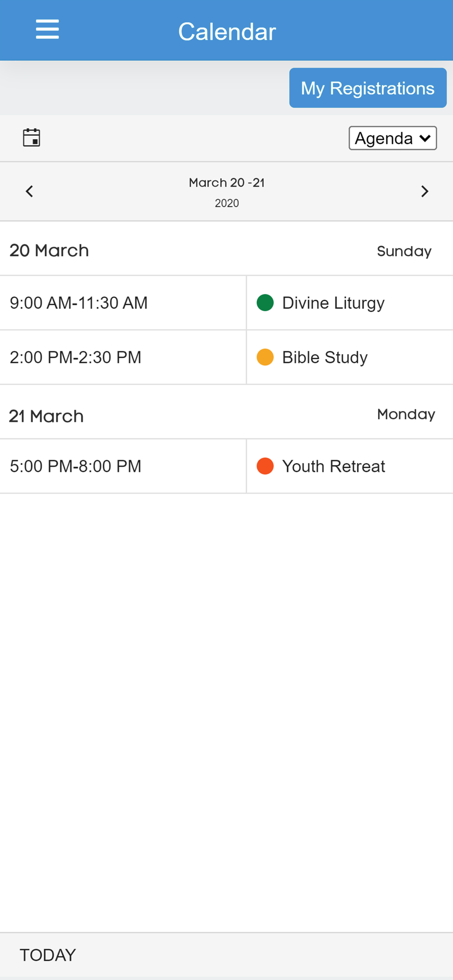Open the Bible Study event
Image resolution: width=453 pixels, height=980 pixels.
tap(325, 357)
